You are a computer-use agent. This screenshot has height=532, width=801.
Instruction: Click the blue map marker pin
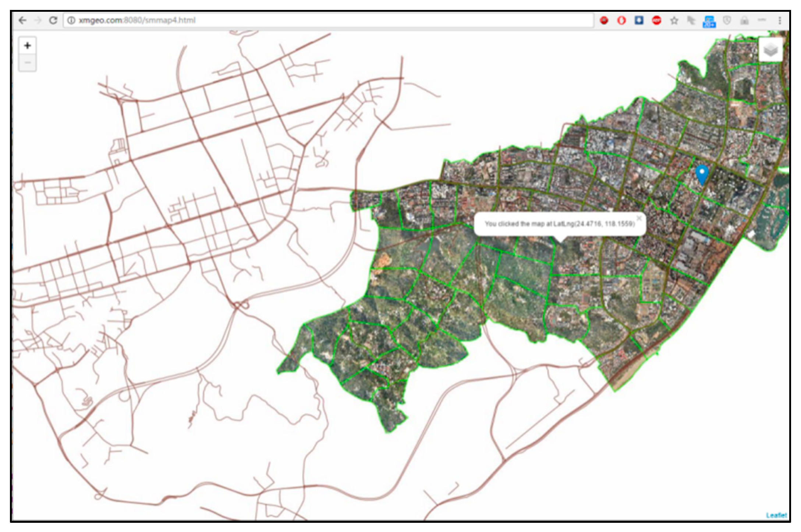[x=702, y=174]
